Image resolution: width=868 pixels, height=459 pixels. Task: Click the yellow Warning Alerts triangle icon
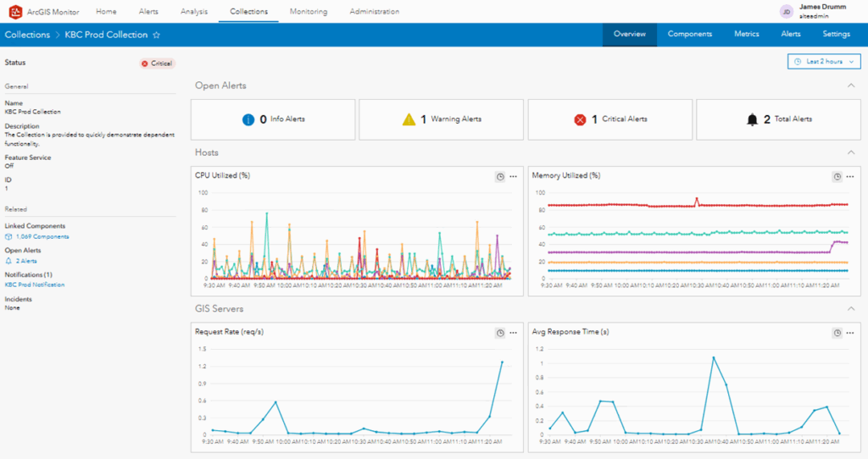tap(409, 119)
